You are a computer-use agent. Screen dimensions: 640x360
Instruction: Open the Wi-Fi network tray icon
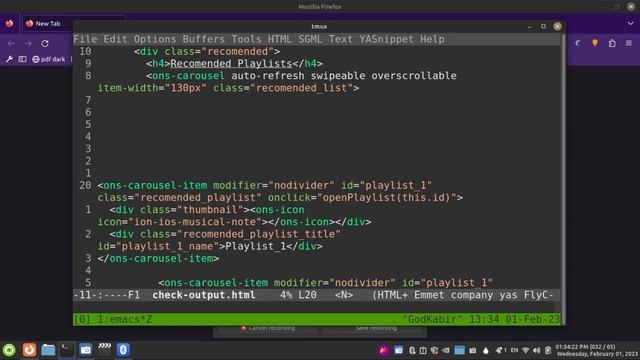tap(526, 351)
